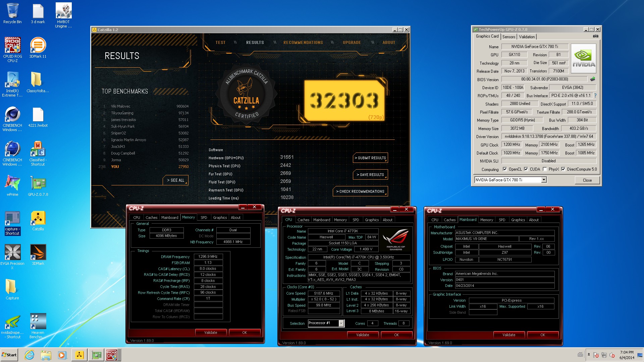Open the wPrime desktop icon
Screen dimensions: 644x362
12,186
